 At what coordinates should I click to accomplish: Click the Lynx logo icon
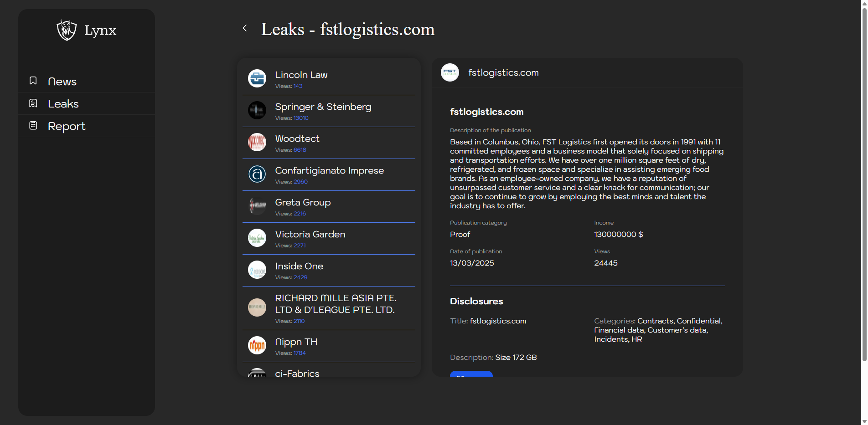click(x=67, y=30)
